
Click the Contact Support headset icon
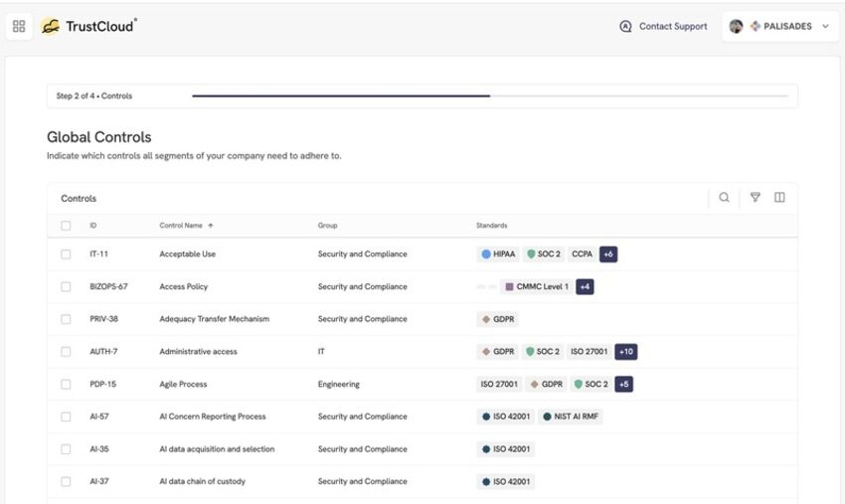(x=625, y=26)
